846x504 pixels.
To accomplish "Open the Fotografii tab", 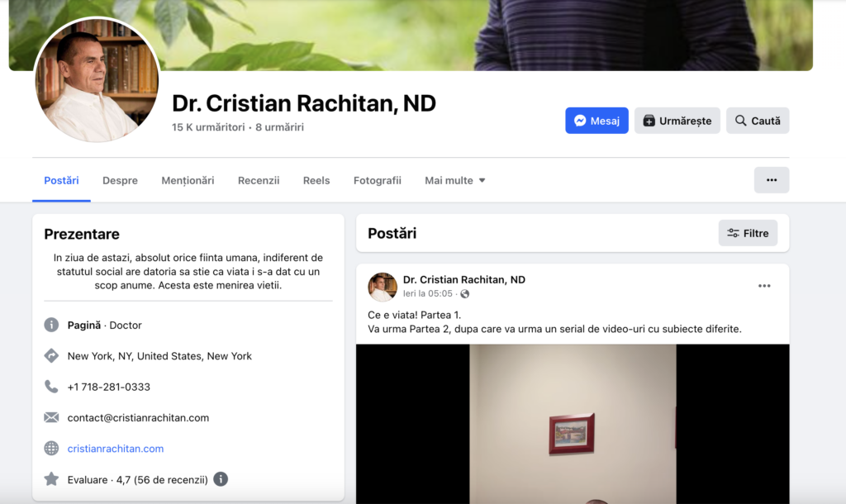I will point(377,180).
